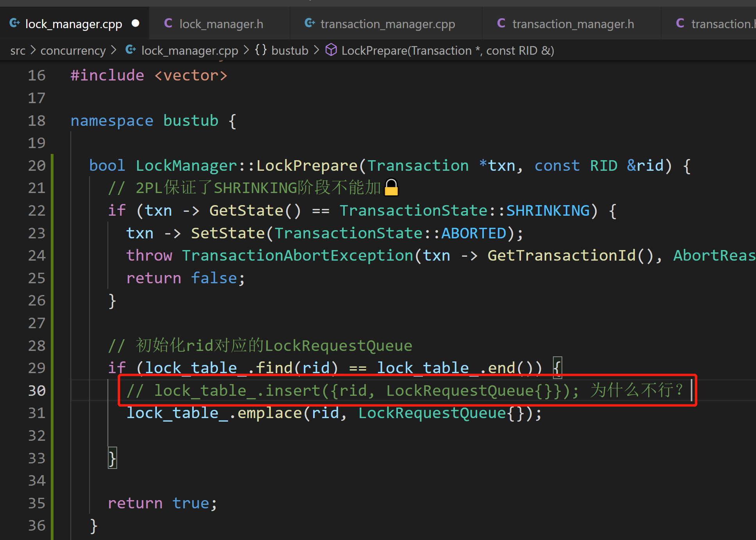The image size is (756, 540).
Task: Click the C++ file icon in breadcrumb
Action: pos(131,50)
